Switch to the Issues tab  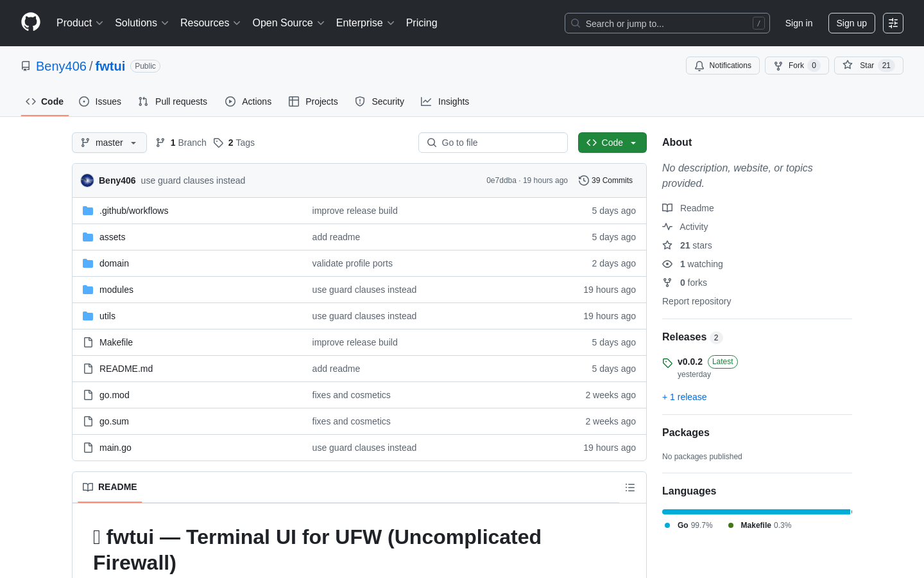100,101
